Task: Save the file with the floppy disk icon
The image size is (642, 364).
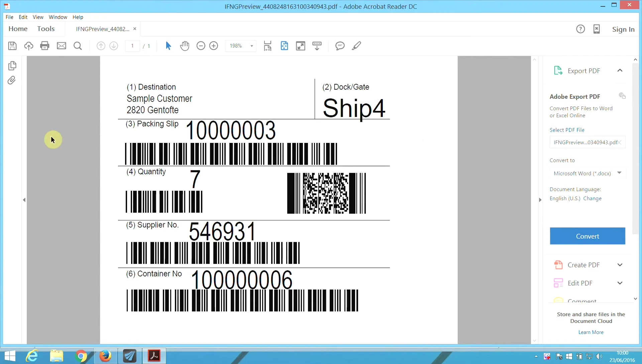Action: (12, 46)
